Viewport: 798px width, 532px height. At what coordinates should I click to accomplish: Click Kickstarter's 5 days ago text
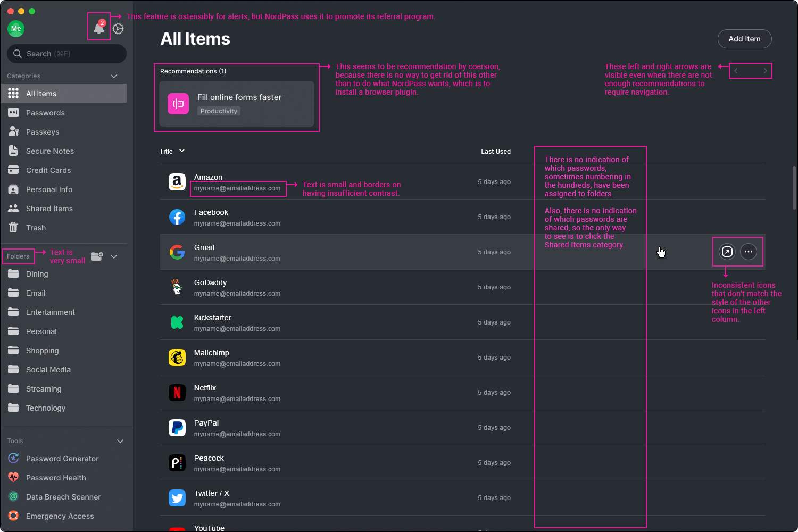(x=494, y=322)
